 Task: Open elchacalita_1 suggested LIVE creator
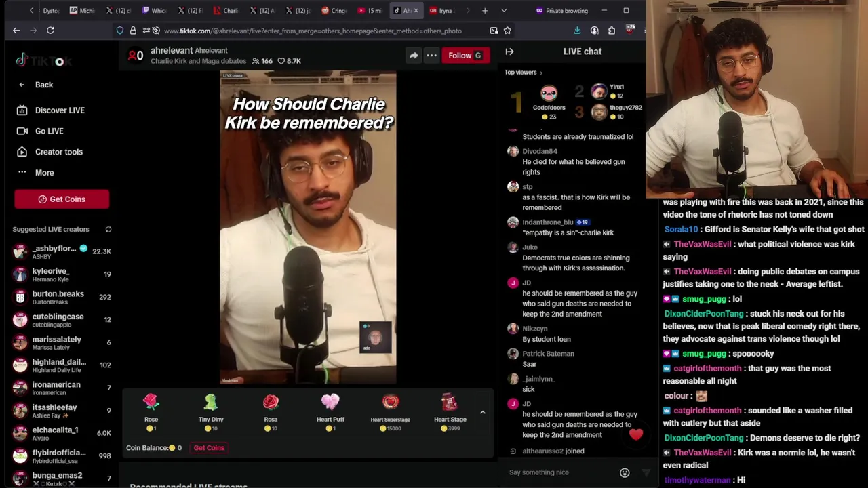pyautogui.click(x=61, y=433)
